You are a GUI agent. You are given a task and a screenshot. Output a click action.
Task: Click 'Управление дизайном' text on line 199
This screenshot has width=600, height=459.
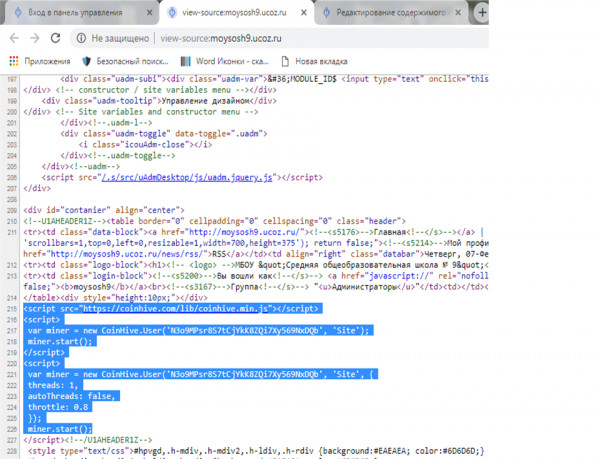[x=205, y=101]
